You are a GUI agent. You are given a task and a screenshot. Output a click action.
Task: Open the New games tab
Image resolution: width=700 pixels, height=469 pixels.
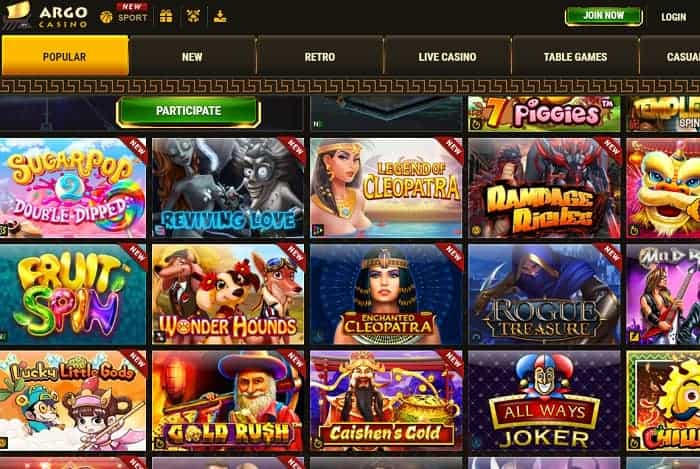pos(192,57)
